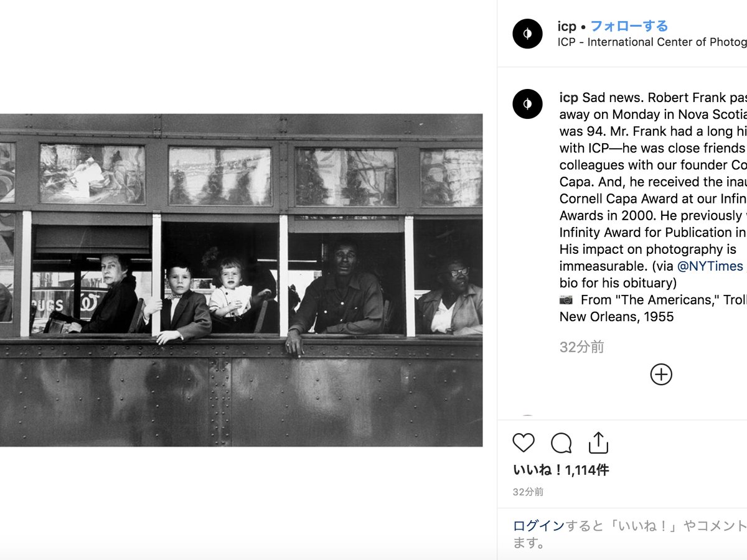Image resolution: width=747 pixels, height=560 pixels.
Task: View likers via いいね！1,114件
Action: point(560,470)
